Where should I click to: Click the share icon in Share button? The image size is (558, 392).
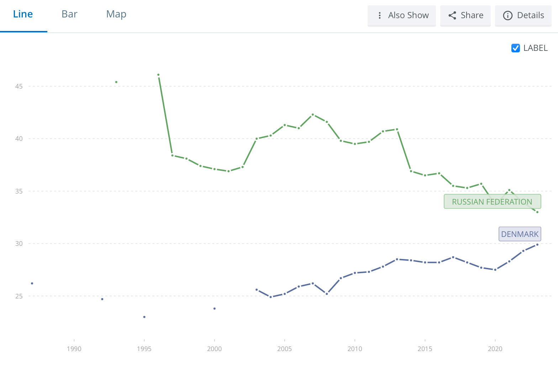coord(452,15)
